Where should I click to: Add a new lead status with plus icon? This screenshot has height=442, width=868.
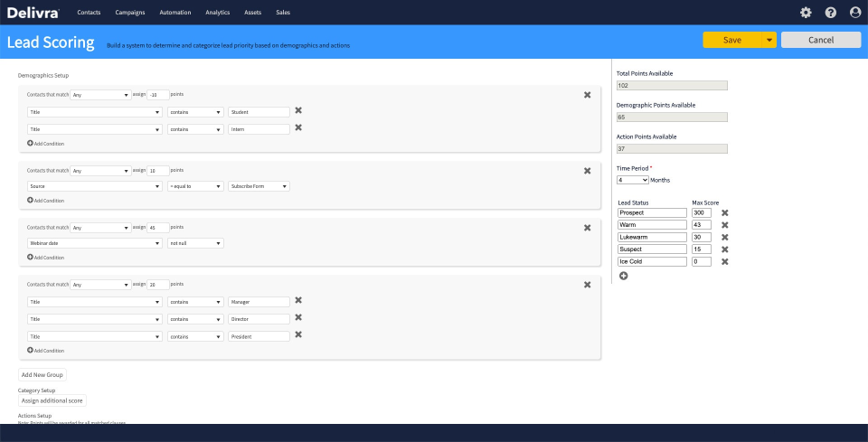point(623,276)
